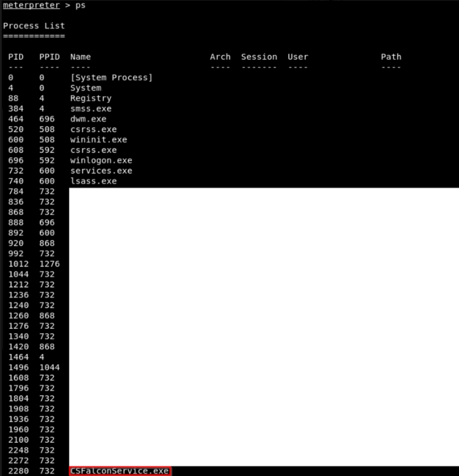Click the PID column header
459x476 pixels.
coord(16,57)
